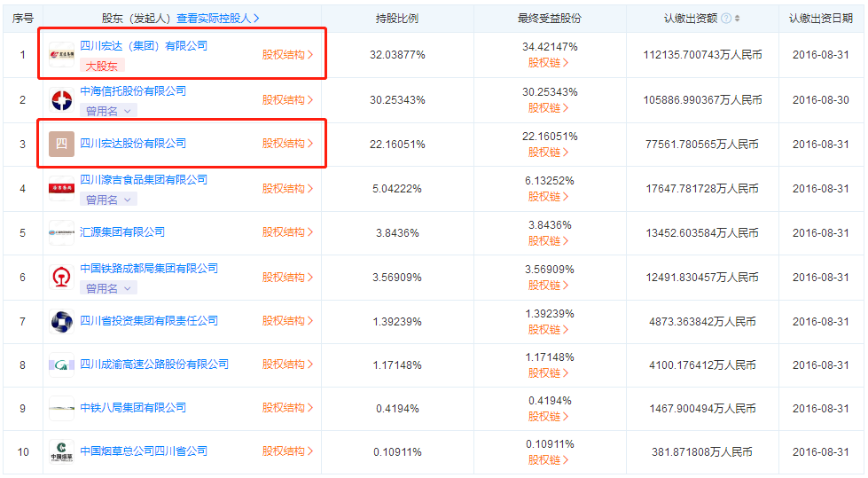868x478 pixels.
Task: Open 中铁八局集团有限公司 company page
Action: [x=133, y=408]
